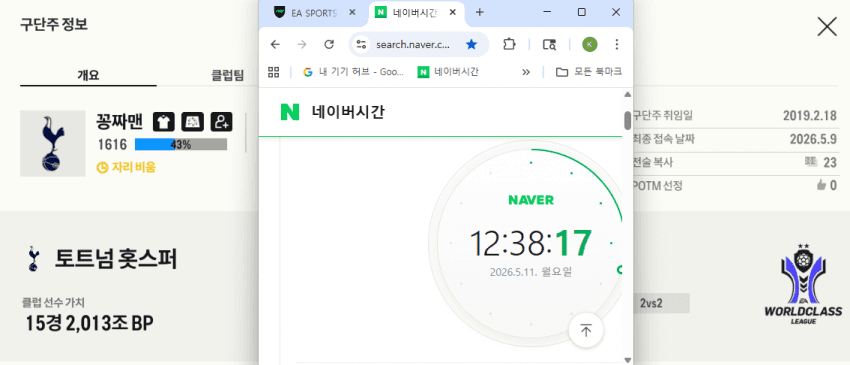Expand hidden bookmarks with the chevron
Image resolution: width=850 pixels, height=365 pixels.
pos(525,72)
